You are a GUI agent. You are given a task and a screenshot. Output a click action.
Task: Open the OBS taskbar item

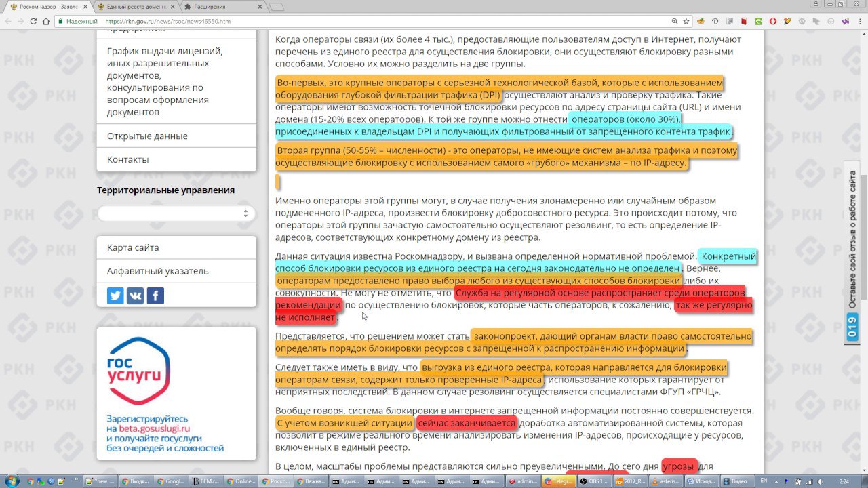click(x=594, y=481)
